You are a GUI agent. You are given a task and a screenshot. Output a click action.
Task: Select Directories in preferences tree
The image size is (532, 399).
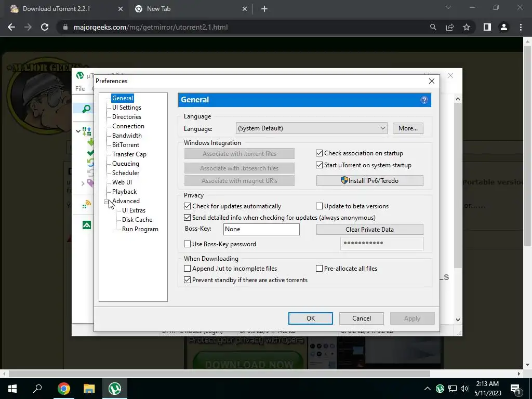tap(127, 117)
